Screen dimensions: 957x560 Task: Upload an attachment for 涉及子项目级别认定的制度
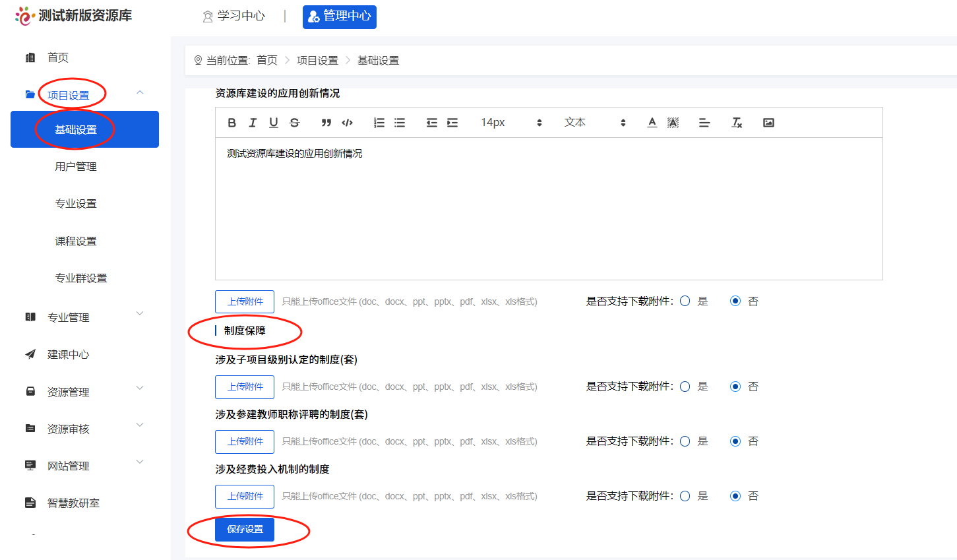click(x=244, y=387)
